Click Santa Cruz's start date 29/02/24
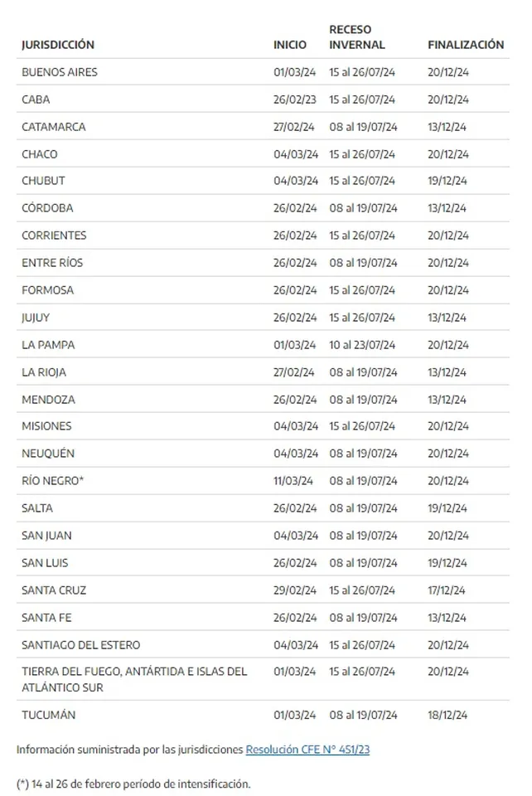Viewport: 532px width, 796px height. 295,590
